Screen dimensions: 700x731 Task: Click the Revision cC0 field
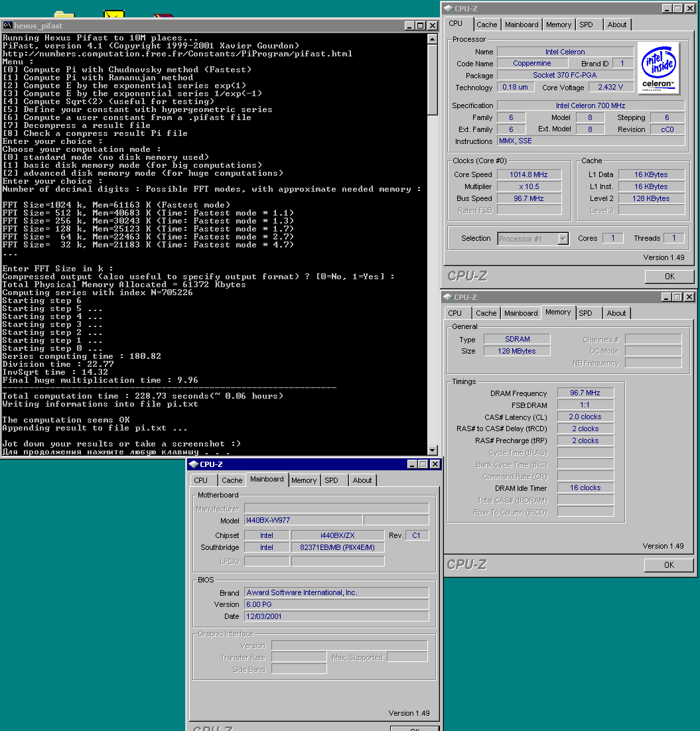(667, 129)
